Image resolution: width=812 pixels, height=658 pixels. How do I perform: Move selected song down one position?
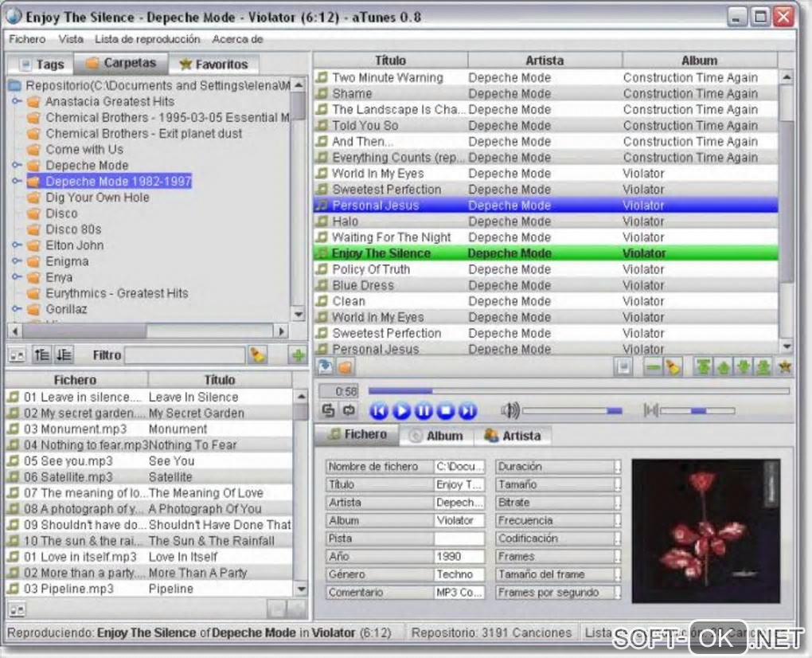743,366
